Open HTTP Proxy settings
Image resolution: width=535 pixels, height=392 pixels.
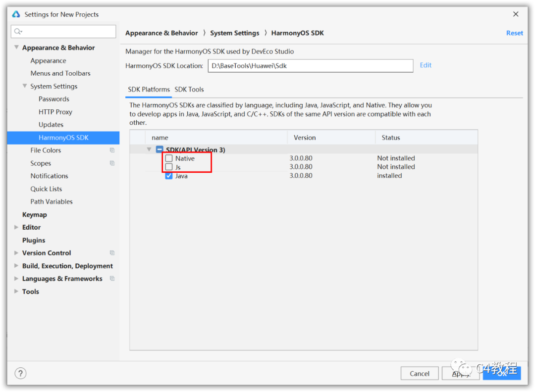pos(55,112)
